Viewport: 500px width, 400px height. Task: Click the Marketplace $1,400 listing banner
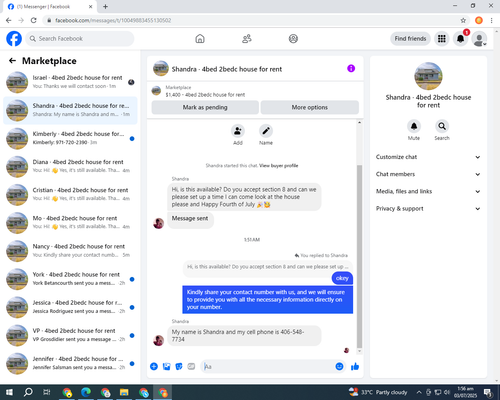tap(255, 91)
